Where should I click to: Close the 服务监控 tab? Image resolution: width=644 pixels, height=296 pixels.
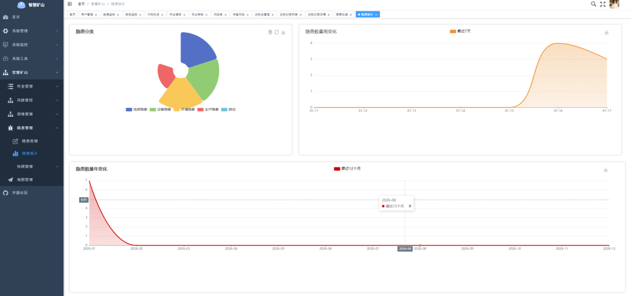[140, 14]
